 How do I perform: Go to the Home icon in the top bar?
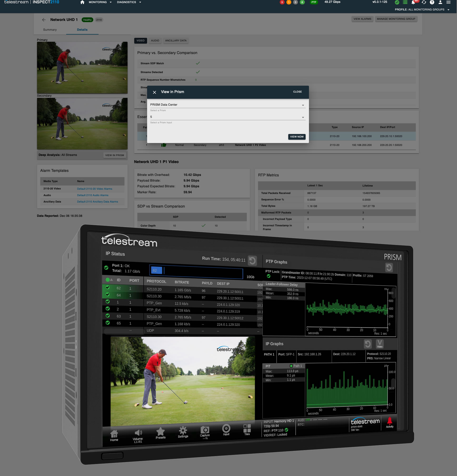(82, 2)
